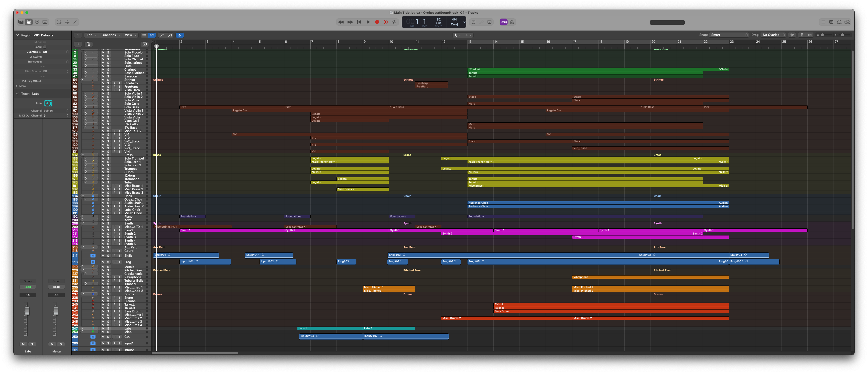The height and width of the screenshot is (373, 868).
Task: Toggle the metronome click icon
Action: pos(512,22)
